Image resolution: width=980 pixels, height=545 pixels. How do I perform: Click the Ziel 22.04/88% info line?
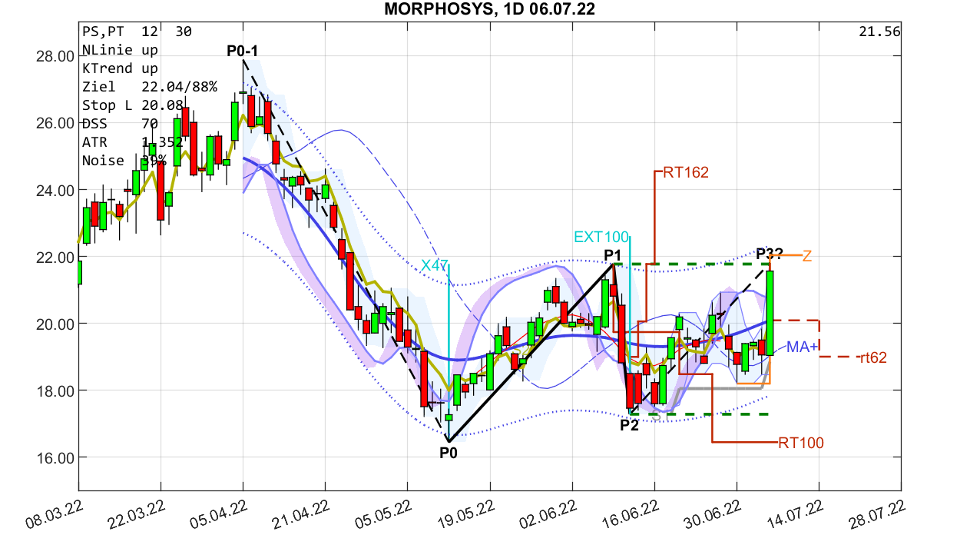pos(150,87)
